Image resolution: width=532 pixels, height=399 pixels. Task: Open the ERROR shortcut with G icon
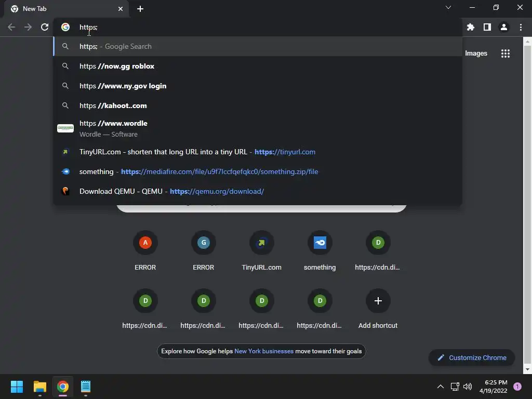tap(204, 250)
